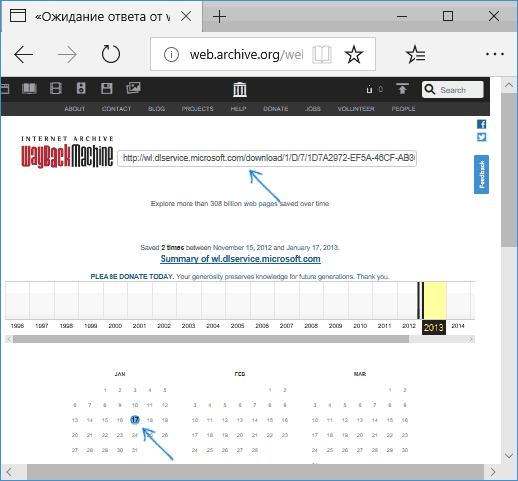This screenshot has height=481, width=518.
Task: Select year 1997 on the timeline
Action: [42, 326]
